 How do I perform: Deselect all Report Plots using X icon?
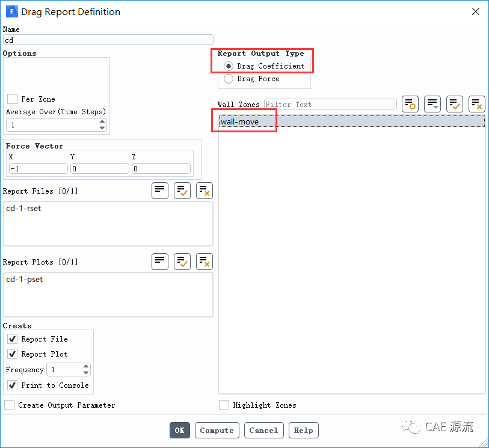click(x=205, y=262)
